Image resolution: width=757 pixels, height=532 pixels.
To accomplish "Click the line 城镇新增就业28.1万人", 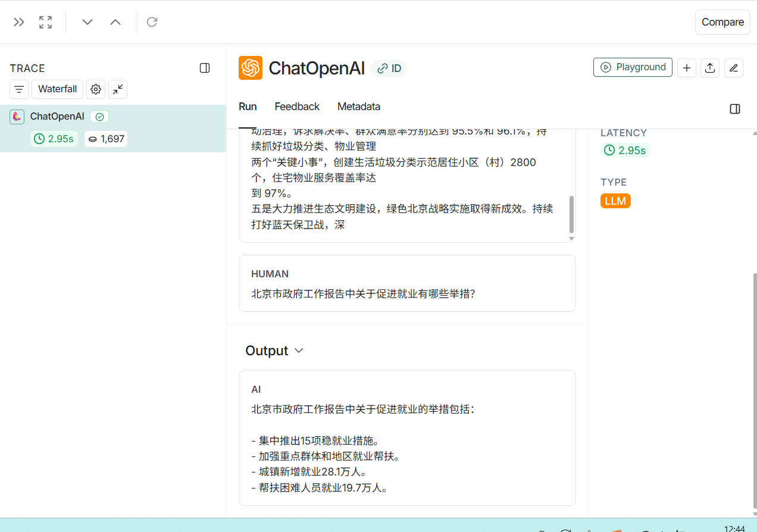I will click(x=309, y=472).
